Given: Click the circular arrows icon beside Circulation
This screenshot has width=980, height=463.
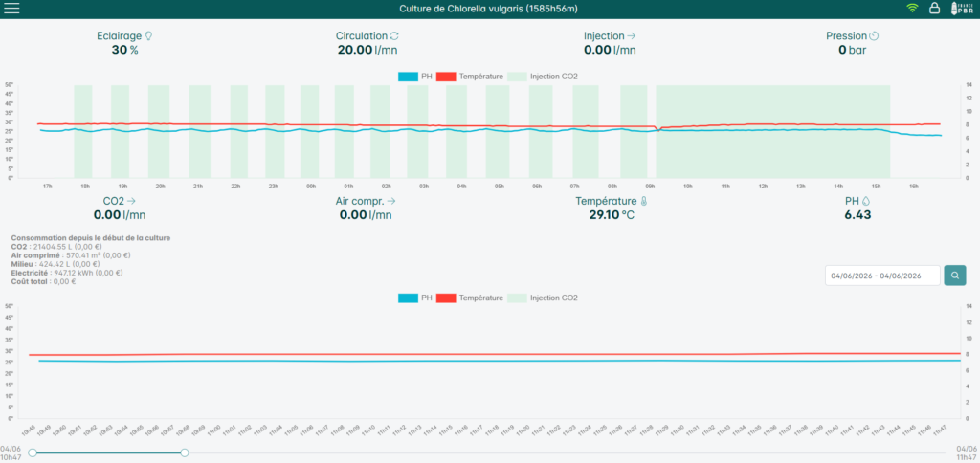Looking at the screenshot, I should [x=394, y=36].
